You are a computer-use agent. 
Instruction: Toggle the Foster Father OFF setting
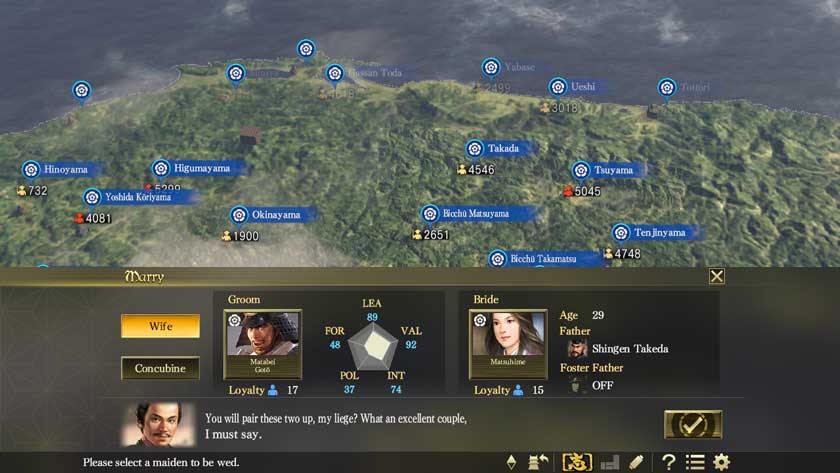pos(602,385)
